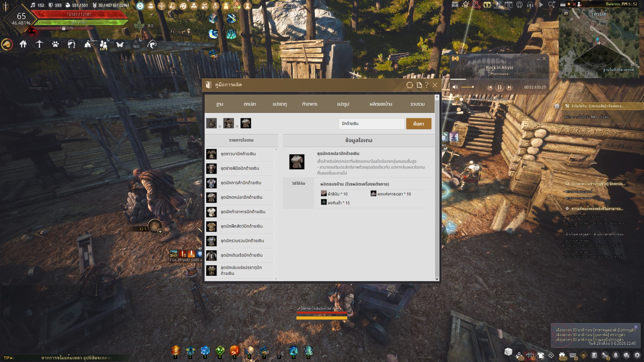644x362 pixels.
Task: Select ชุดนักทำอาหารปักด้ายเงิน in item list
Action: (239, 212)
